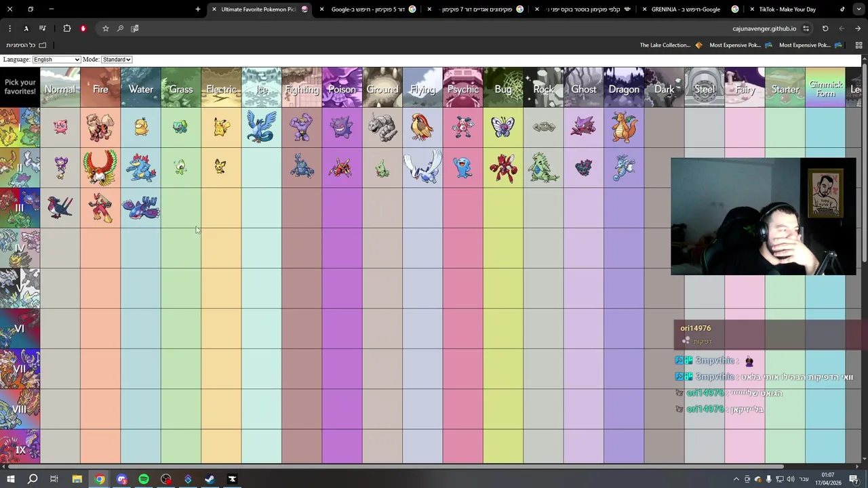Click Feraligatr in the Gen II Water cell
The image size is (868, 488).
tap(141, 167)
